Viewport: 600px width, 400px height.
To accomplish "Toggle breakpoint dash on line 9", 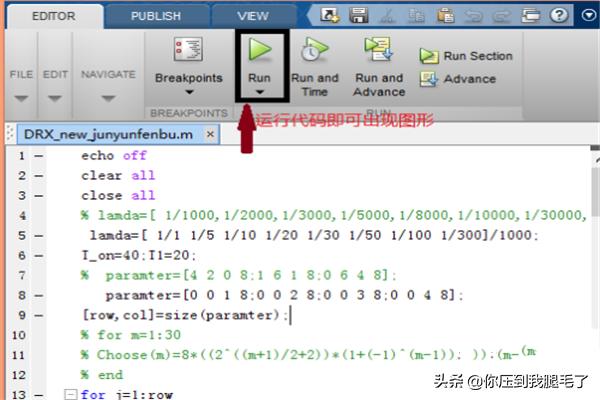I will tap(38, 314).
